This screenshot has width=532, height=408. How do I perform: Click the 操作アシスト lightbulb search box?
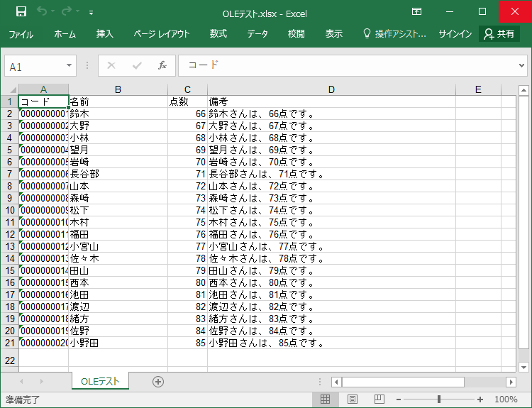(394, 34)
